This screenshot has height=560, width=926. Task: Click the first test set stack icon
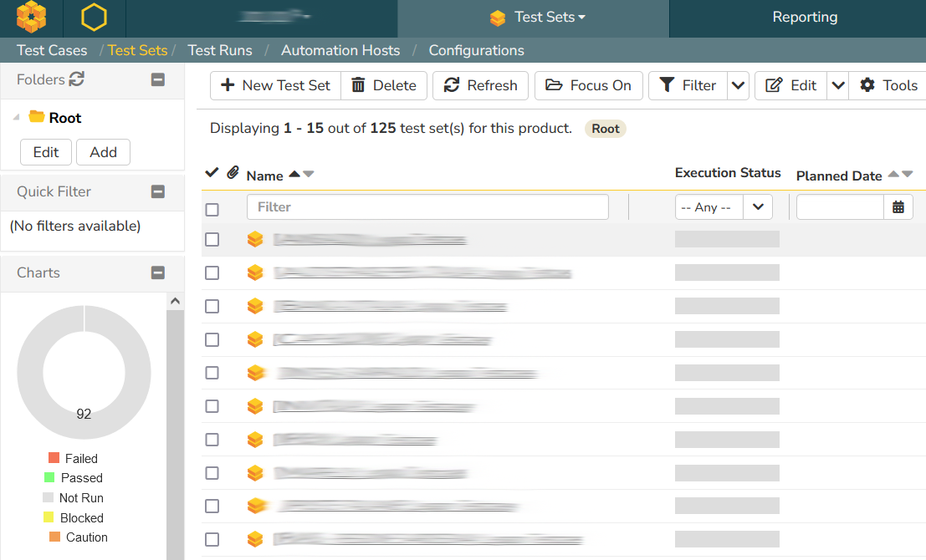click(x=255, y=240)
